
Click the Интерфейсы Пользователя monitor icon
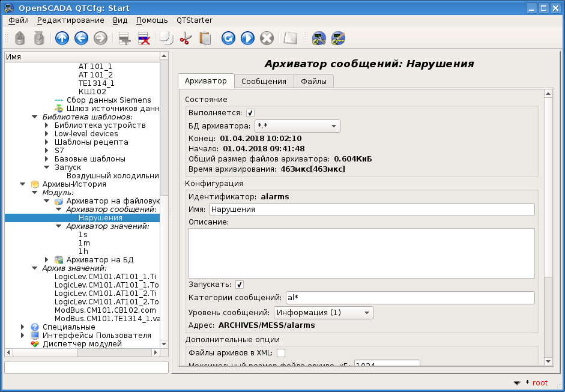(x=35, y=336)
